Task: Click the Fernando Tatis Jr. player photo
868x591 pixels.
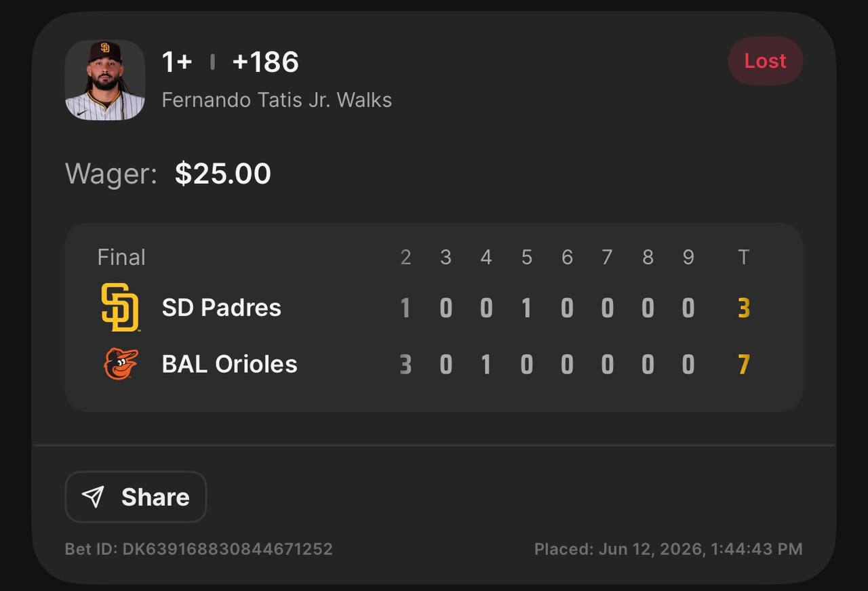Action: click(105, 80)
